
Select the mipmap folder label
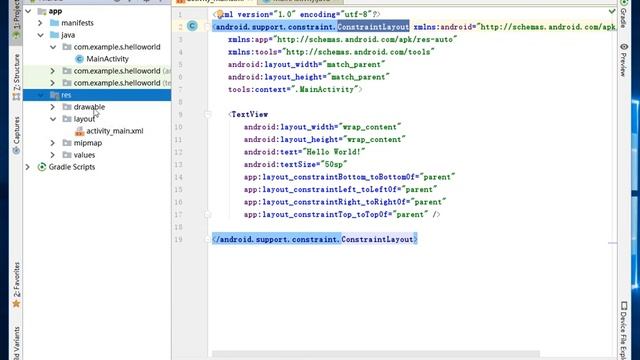click(x=88, y=143)
